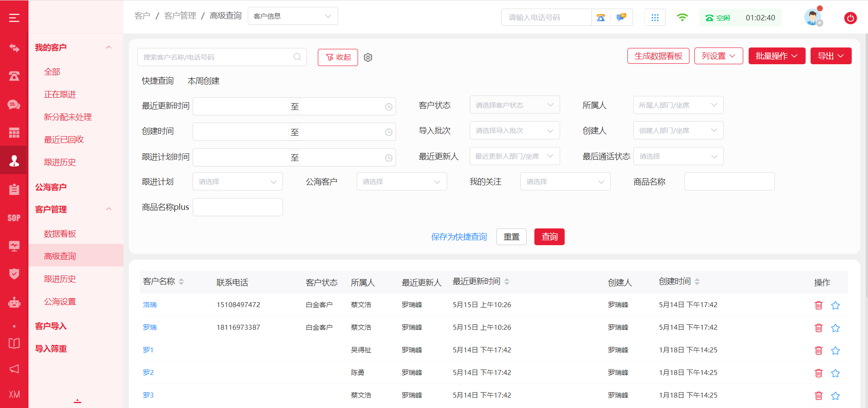Collapse the 我的客户 sidebar section
868x408 pixels.
pyautogui.click(x=108, y=47)
